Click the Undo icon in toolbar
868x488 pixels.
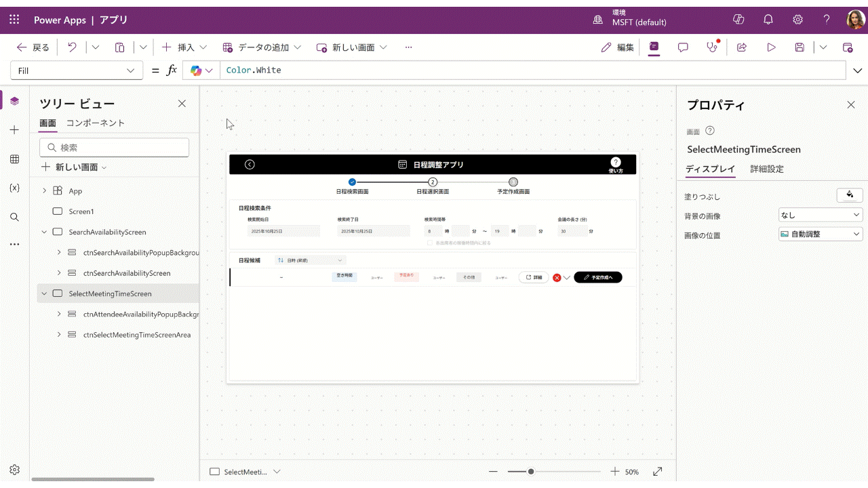tap(72, 47)
